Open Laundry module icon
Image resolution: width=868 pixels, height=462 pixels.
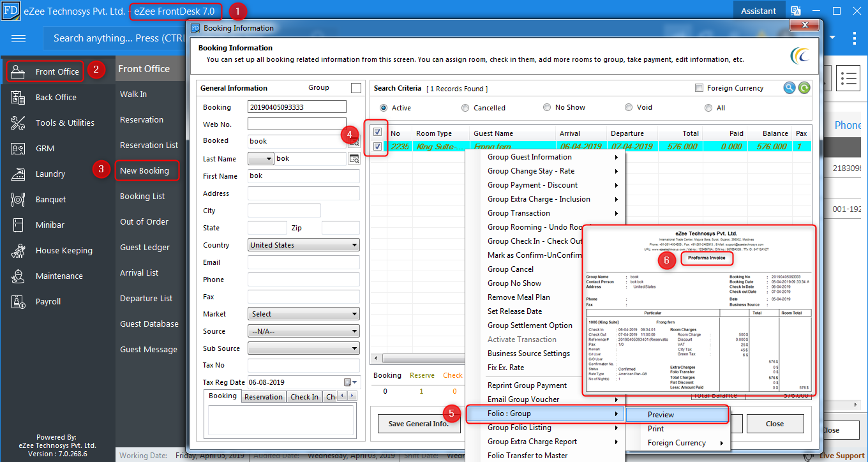tap(18, 174)
